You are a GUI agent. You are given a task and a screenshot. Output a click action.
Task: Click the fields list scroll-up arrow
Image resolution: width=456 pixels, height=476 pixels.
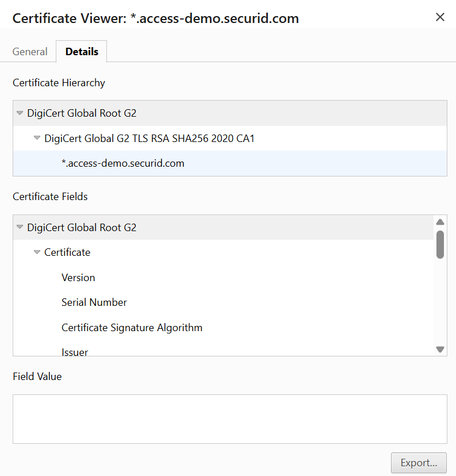pos(440,222)
